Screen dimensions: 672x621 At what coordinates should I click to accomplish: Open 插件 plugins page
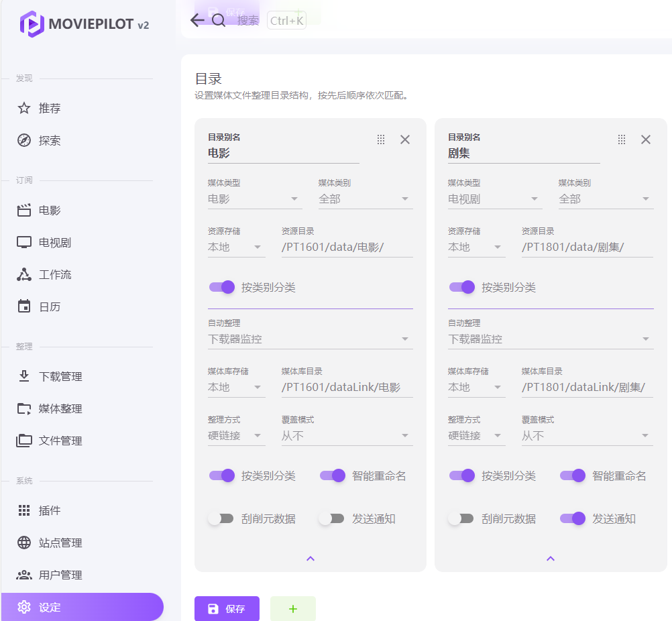[x=50, y=511]
